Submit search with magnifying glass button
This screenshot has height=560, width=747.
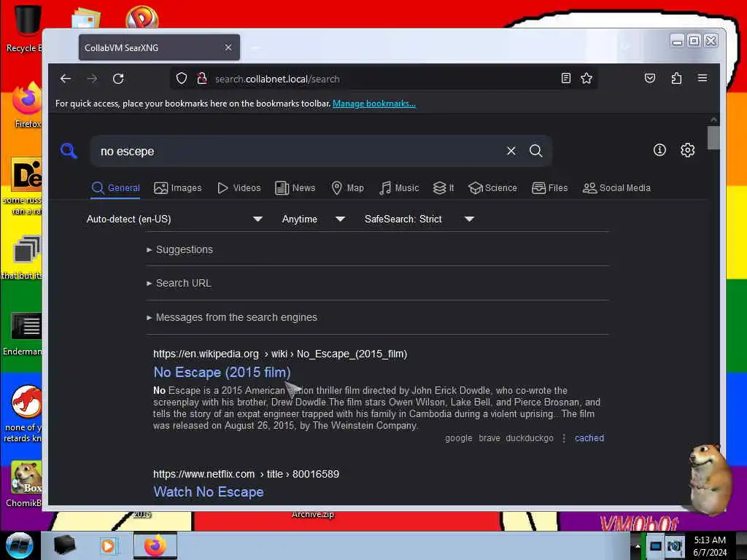(536, 151)
